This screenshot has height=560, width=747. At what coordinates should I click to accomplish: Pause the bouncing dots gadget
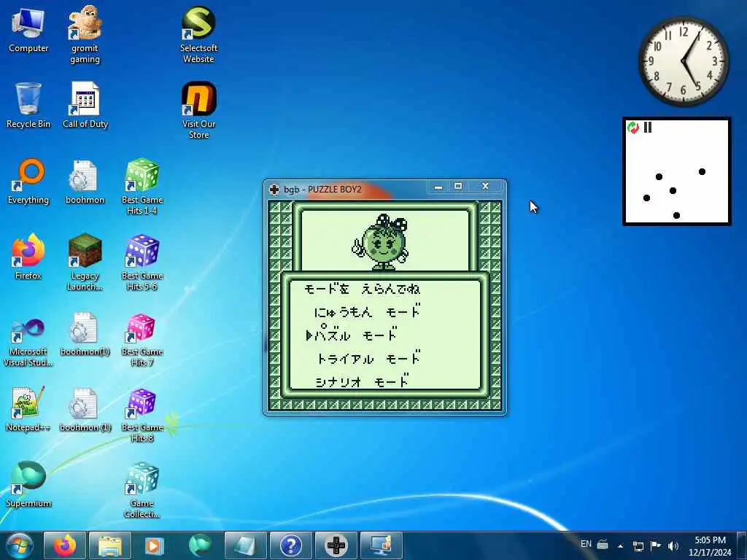click(x=648, y=127)
